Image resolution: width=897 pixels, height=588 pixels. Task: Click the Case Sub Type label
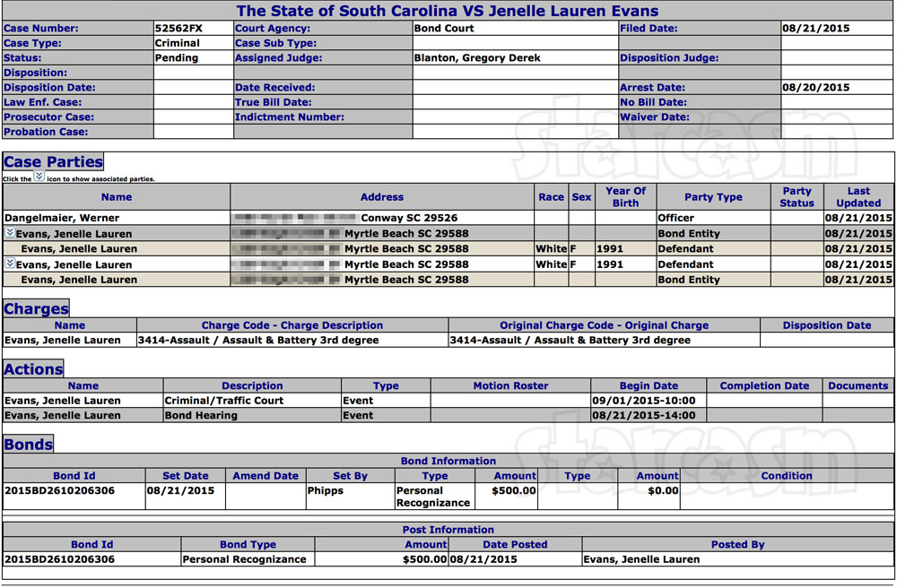pos(275,43)
